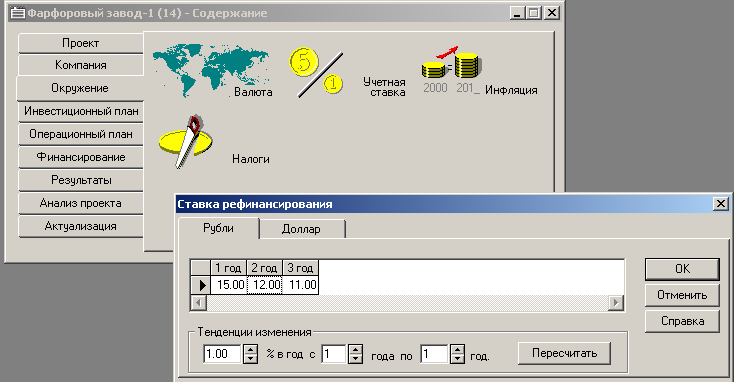
Task: Select the 12.00 cell for 2 год
Action: click(x=264, y=285)
